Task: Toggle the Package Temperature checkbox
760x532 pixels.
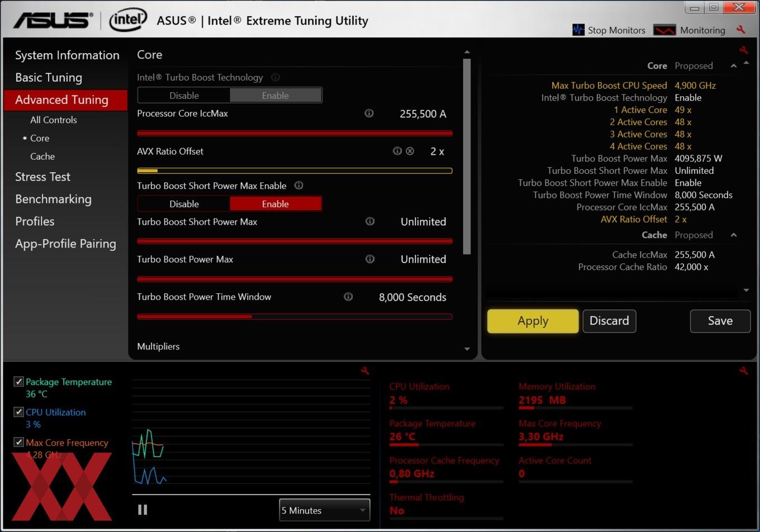Action: (x=18, y=382)
